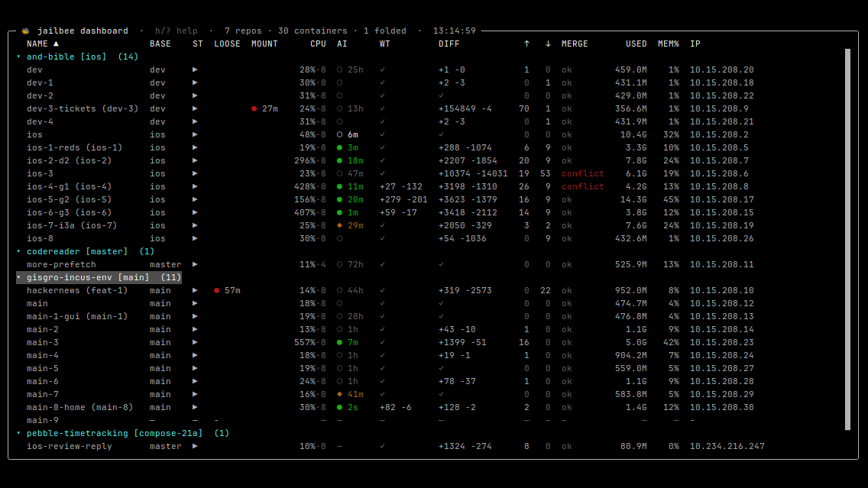The width and height of the screenshot is (868, 488).
Task: Click the 45% memory value
Action: tap(672, 200)
